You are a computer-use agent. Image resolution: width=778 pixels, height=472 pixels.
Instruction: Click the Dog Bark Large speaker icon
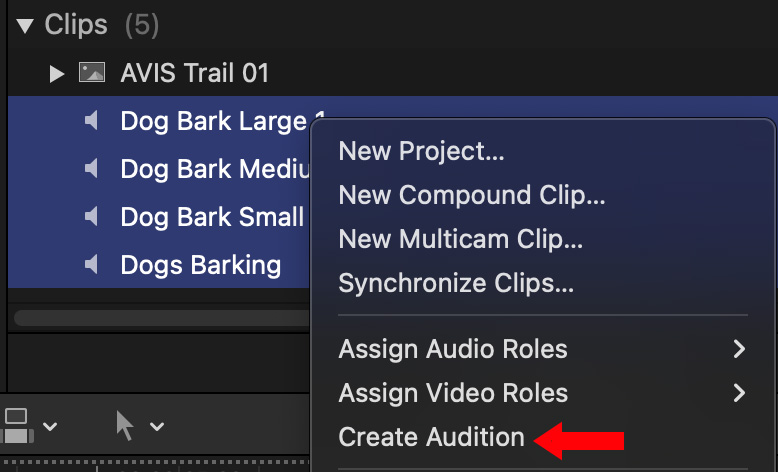(92, 121)
